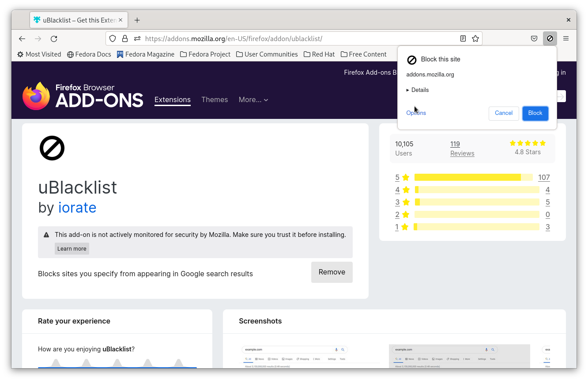This screenshot has height=381, width=588.
Task: Click the padlock site security icon
Action: [125, 38]
